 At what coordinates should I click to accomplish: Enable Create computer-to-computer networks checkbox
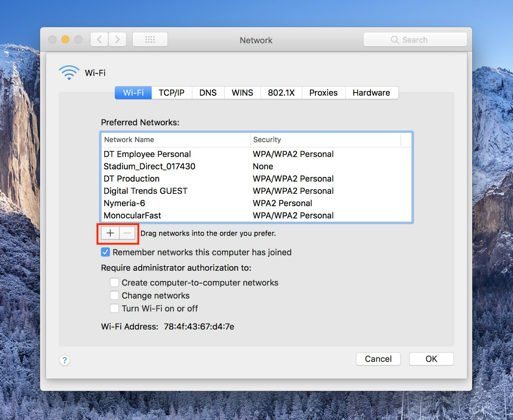click(114, 283)
